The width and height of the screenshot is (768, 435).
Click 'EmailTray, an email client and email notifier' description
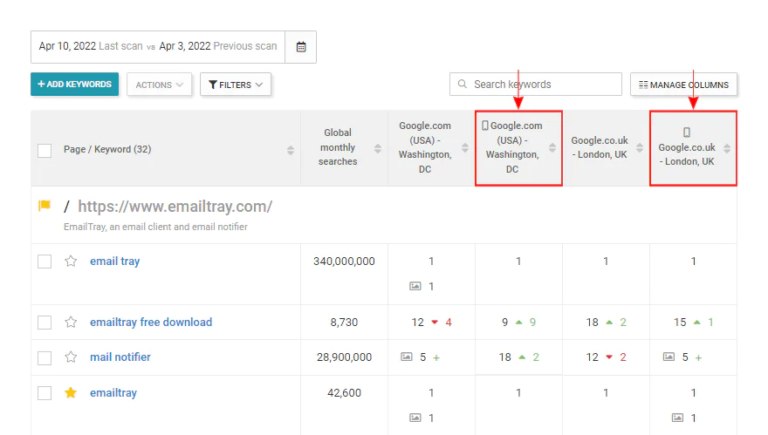point(155,227)
